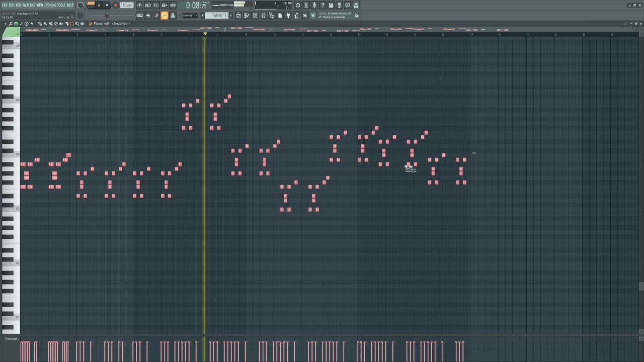Click the arrow left of Pattern 1
Screen dimensions: 644x362
[203, 16]
